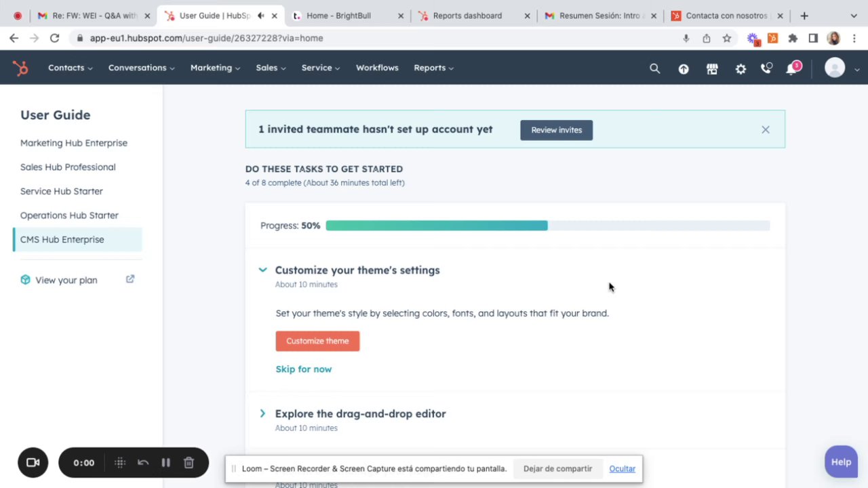This screenshot has width=868, height=488.
Task: Select CMS Hub Enterprise in sidebar
Action: tap(77, 239)
